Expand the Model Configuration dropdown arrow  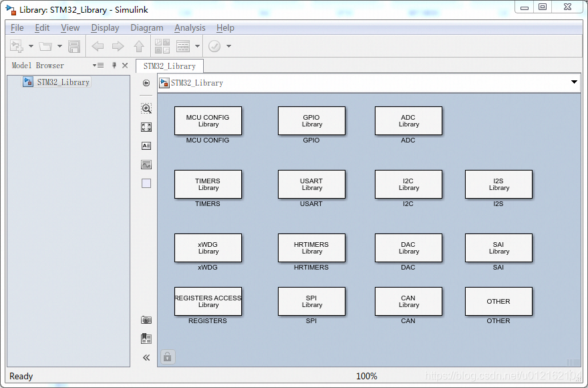point(197,46)
